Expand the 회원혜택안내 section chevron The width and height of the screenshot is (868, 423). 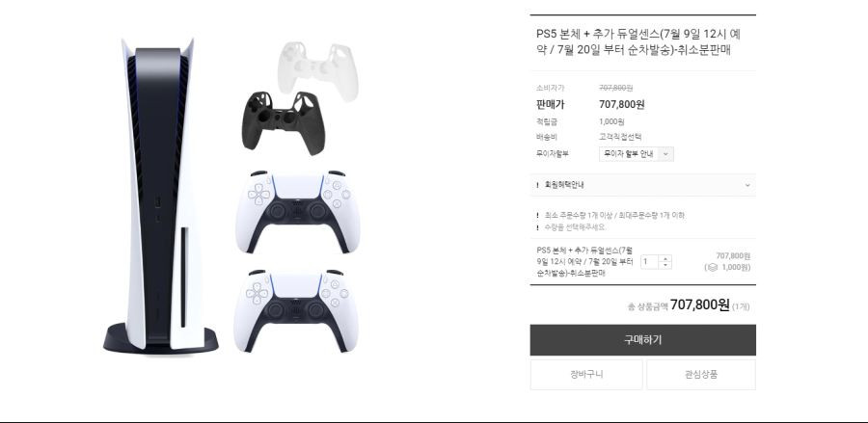click(747, 185)
